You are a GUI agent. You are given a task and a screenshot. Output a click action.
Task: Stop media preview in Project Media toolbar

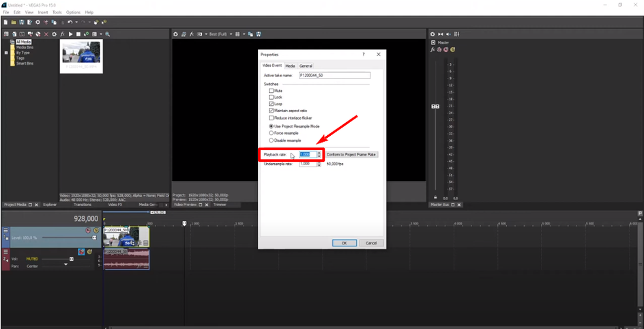tap(78, 34)
